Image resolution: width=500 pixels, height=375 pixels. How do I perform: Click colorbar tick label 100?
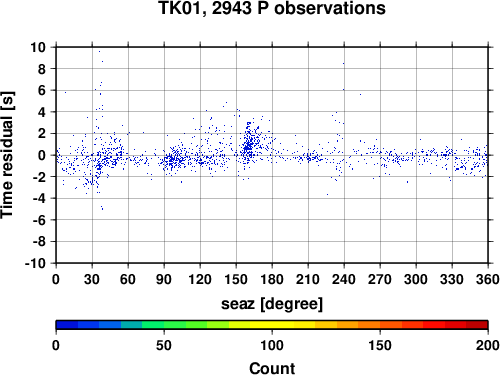(x=272, y=345)
